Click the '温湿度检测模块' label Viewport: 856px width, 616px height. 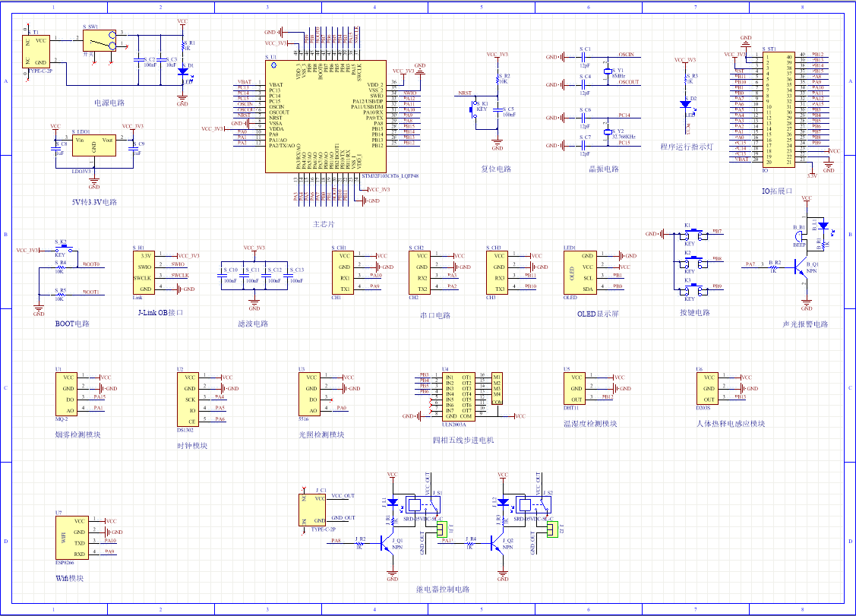[x=590, y=423]
